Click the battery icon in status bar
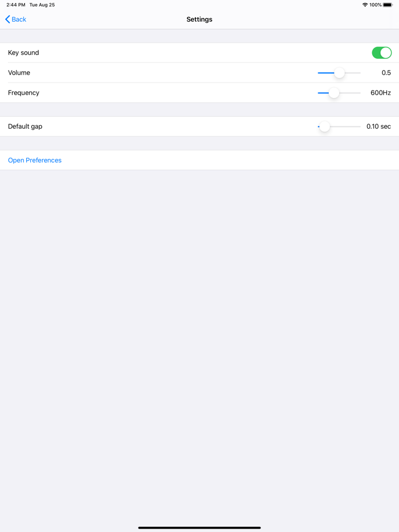399x532 pixels. click(x=388, y=5)
